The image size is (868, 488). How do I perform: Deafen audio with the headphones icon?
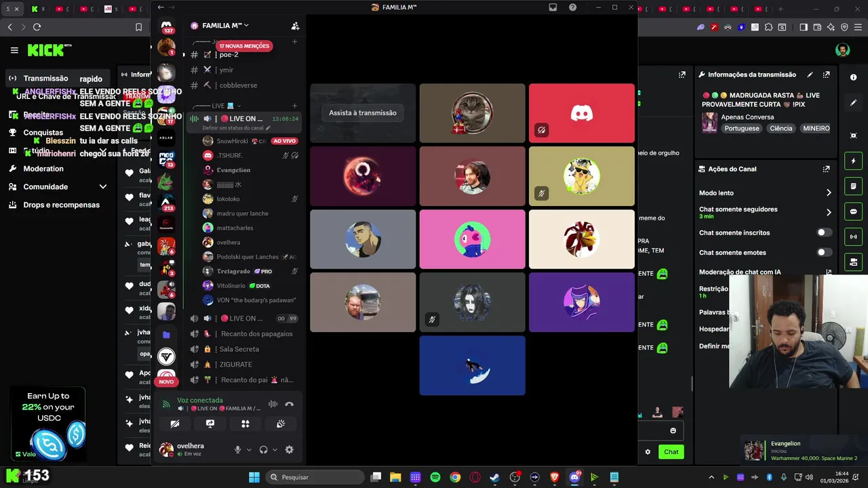point(263,449)
